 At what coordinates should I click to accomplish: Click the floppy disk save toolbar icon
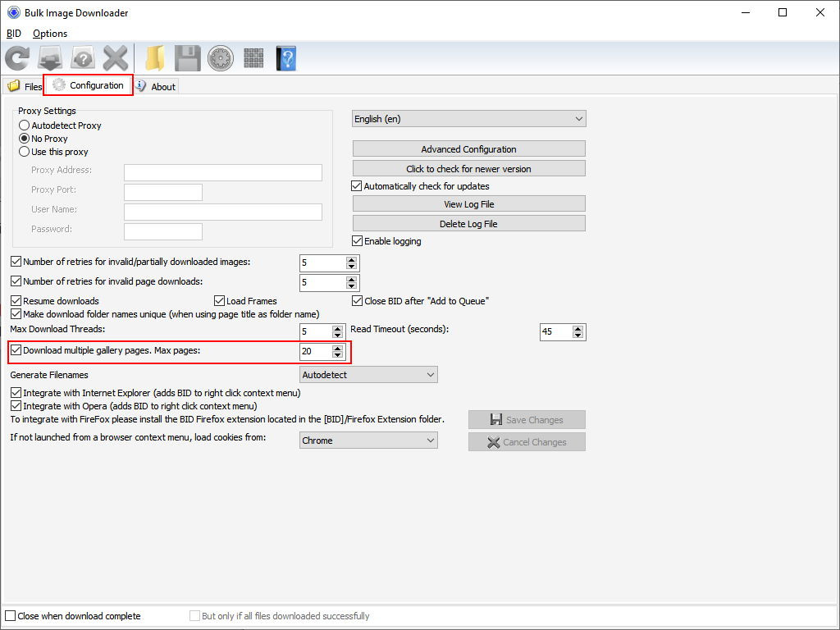click(x=188, y=58)
